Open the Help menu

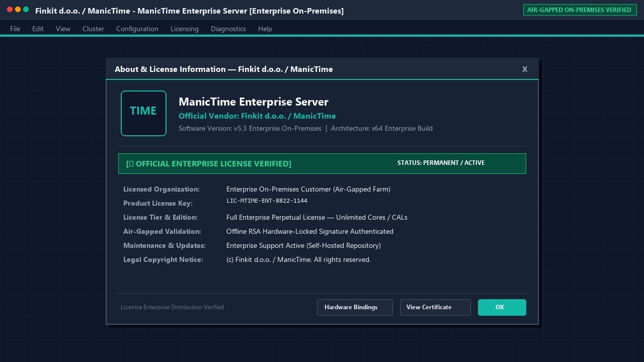coord(265,29)
